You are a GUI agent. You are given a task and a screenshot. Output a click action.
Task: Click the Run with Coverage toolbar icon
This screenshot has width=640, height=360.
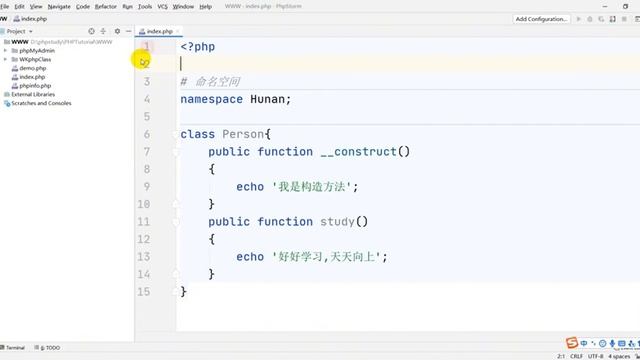pyautogui.click(x=601, y=19)
